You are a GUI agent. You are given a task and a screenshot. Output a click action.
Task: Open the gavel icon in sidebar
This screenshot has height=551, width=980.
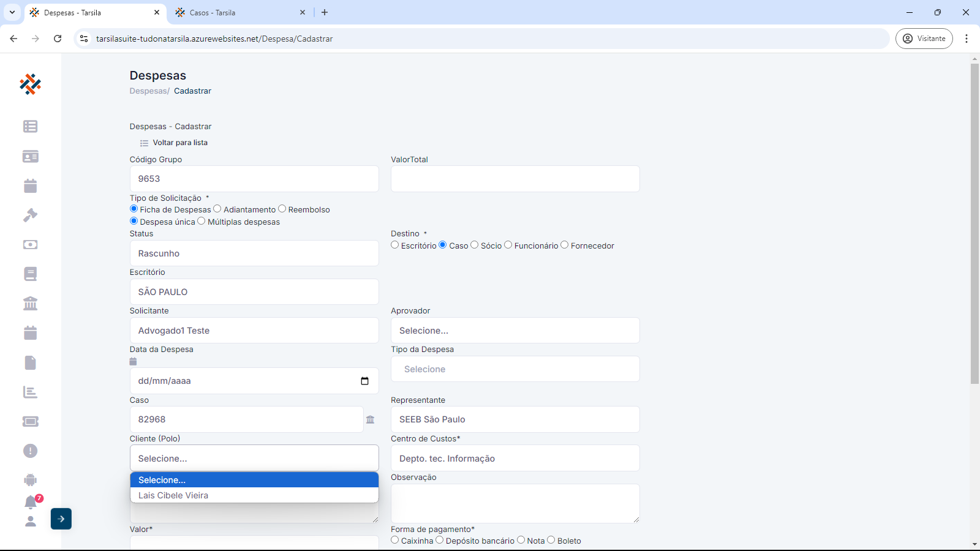(30, 216)
